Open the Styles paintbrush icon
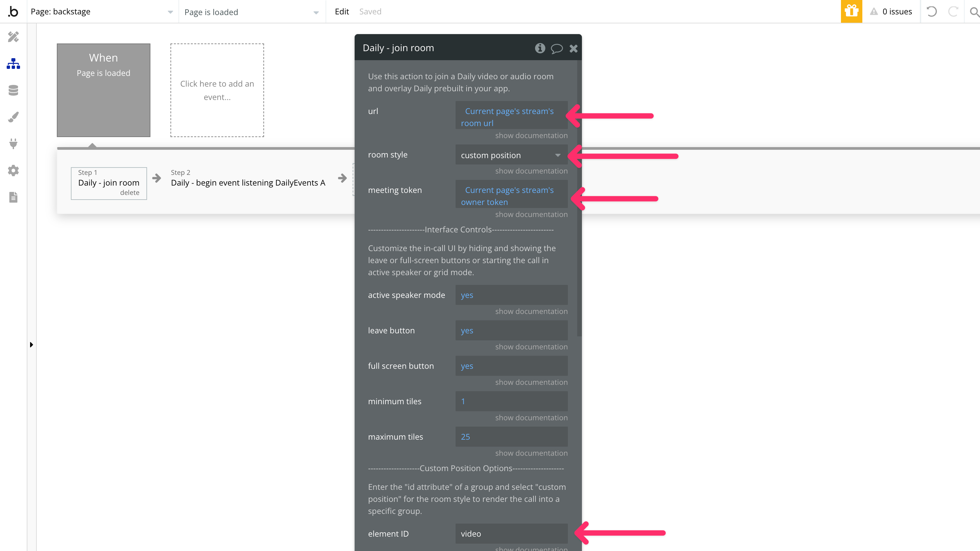Viewport: 980px width, 551px height. tap(13, 117)
